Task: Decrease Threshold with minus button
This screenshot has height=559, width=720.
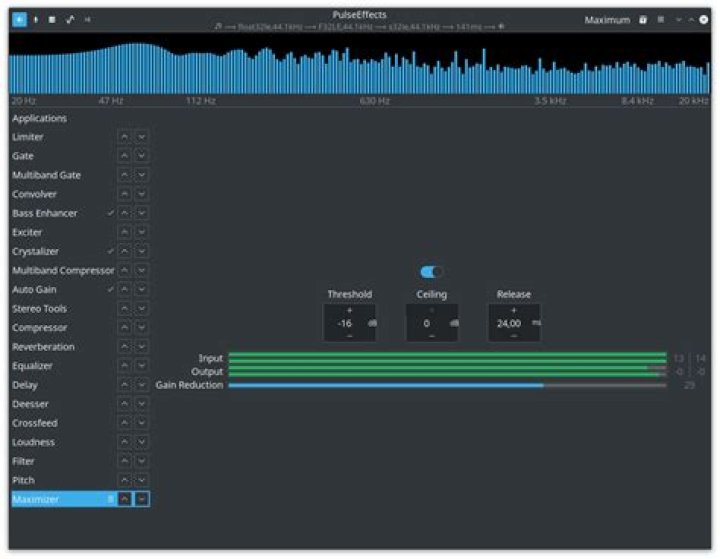Action: tap(349, 336)
